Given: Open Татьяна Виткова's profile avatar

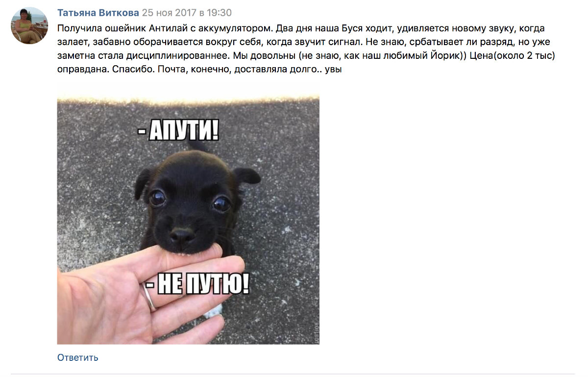Looking at the screenshot, I should point(29,25).
